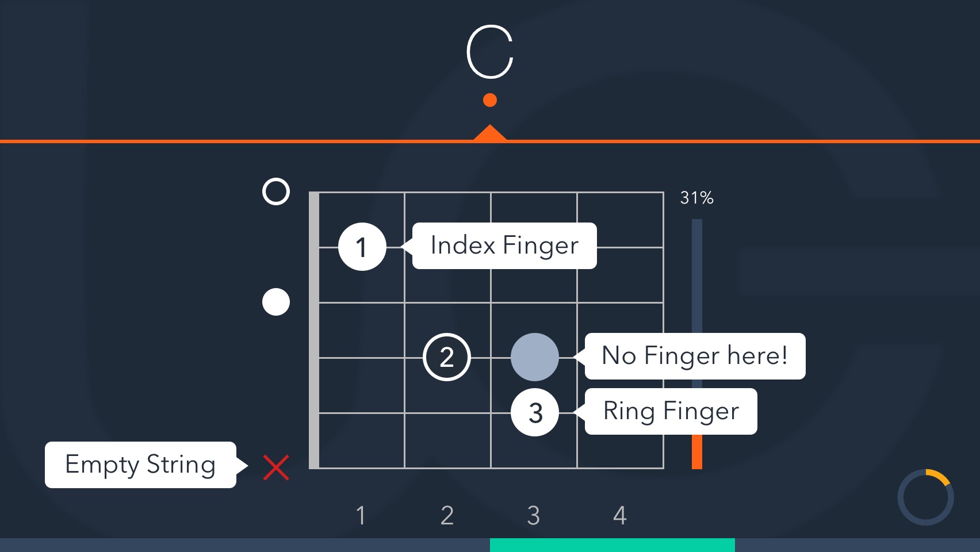Image resolution: width=980 pixels, height=552 pixels.
Task: Select fret number 1 label
Action: [361, 515]
